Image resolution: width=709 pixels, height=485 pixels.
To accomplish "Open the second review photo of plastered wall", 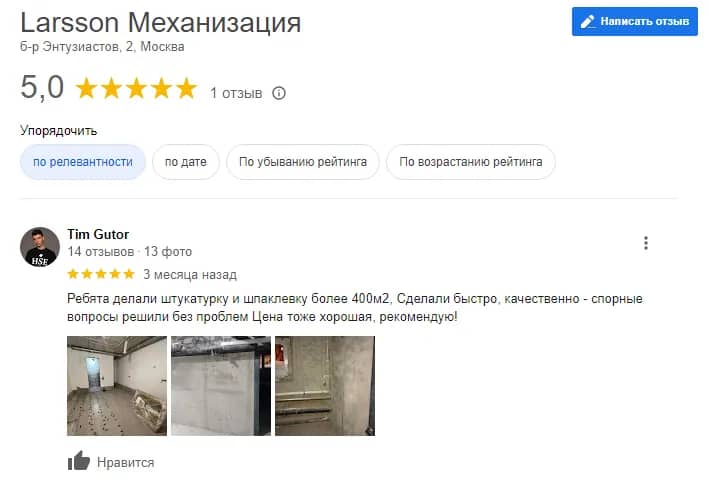I will (221, 386).
